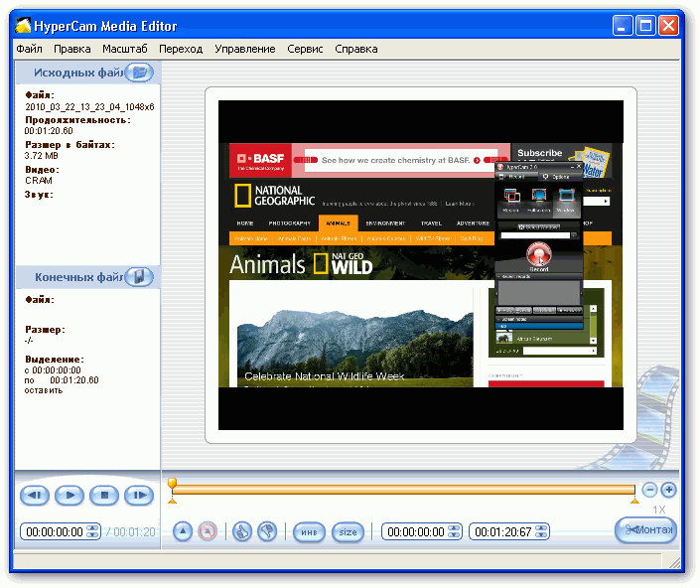Open the Справка menu

point(356,49)
